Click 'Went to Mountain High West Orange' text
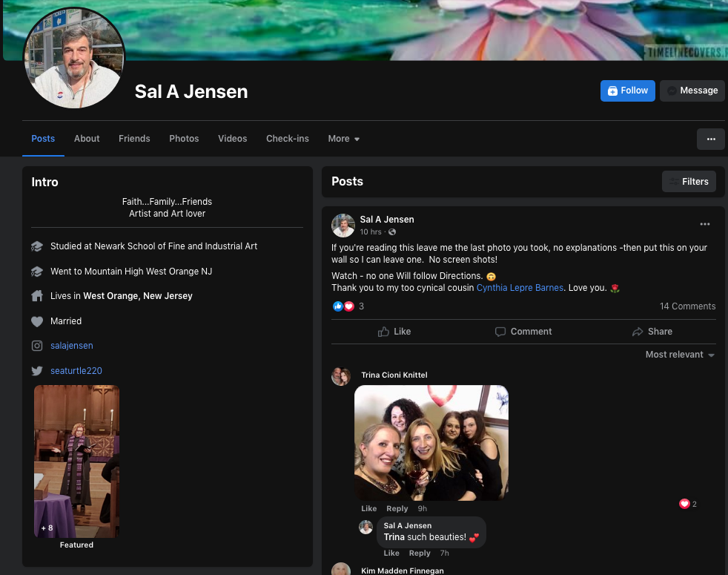This screenshot has width=728, height=575. pyautogui.click(x=131, y=271)
